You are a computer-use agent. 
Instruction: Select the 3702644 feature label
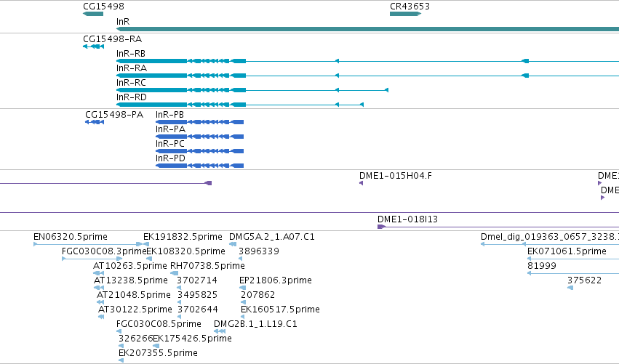(197, 310)
